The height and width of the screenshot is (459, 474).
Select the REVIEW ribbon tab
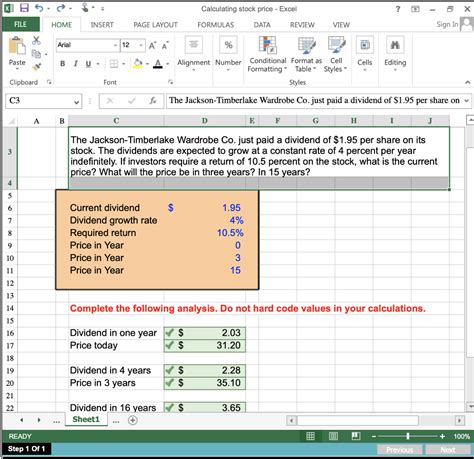tap(302, 25)
